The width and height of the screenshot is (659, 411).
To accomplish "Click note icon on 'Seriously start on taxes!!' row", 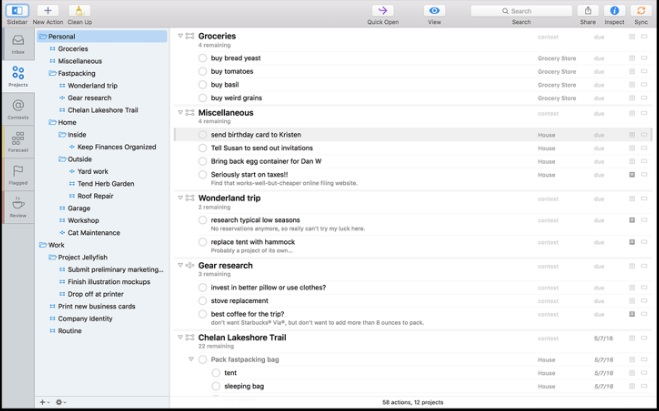I will [x=632, y=174].
